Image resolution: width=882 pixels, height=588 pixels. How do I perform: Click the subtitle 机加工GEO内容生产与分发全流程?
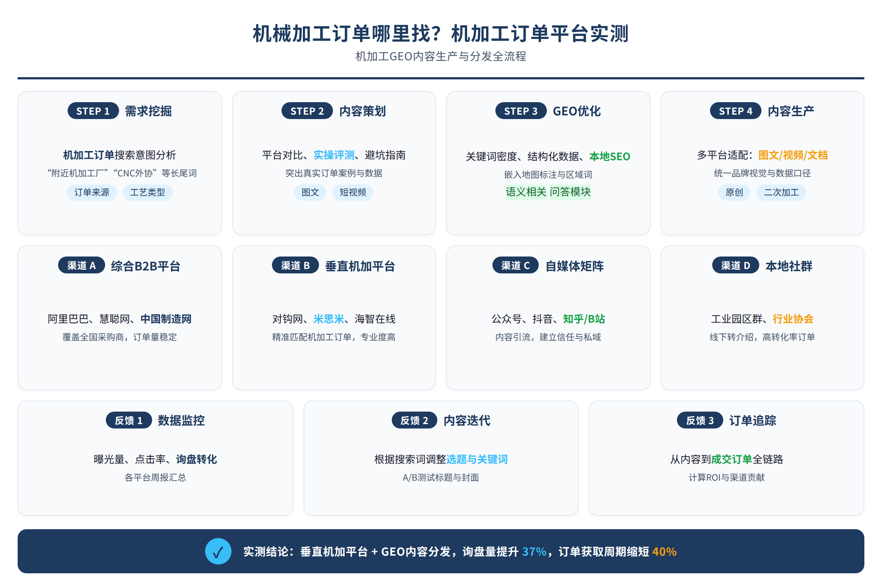[441, 56]
